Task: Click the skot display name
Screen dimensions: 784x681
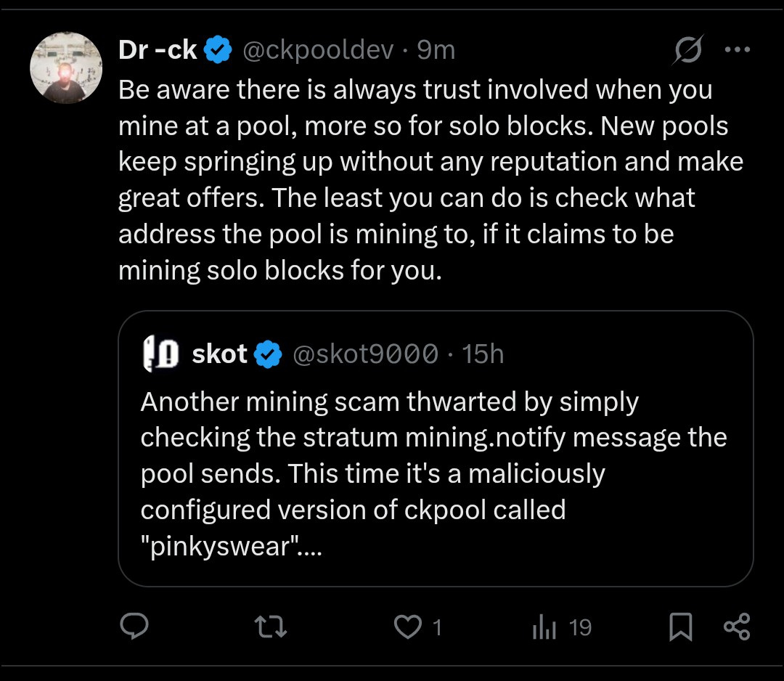Action: (219, 354)
